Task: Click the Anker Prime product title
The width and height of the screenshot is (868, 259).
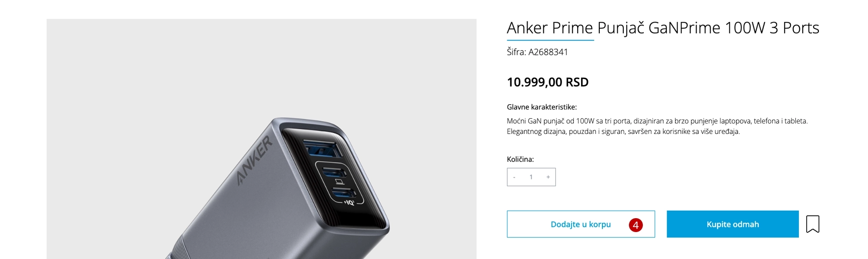Action: click(x=663, y=28)
